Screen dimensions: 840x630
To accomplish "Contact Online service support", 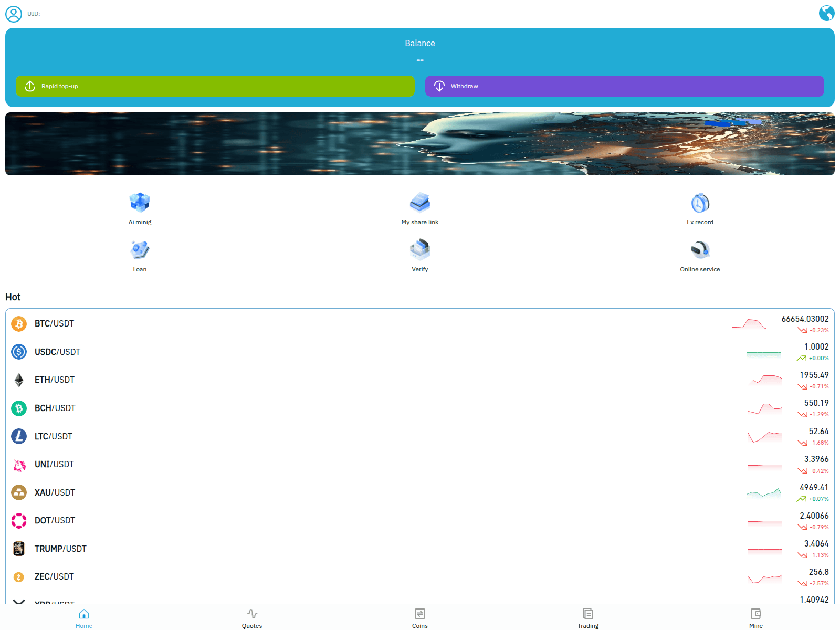I will click(x=700, y=256).
